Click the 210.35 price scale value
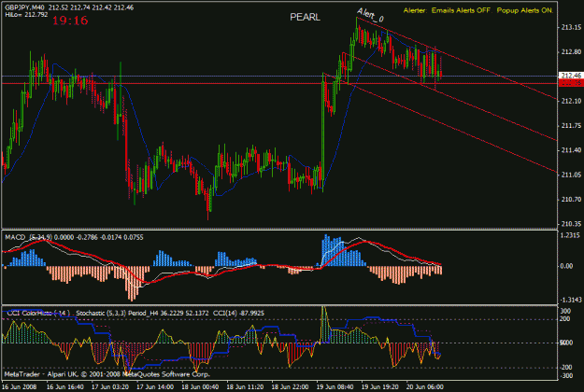Screen dimensions: 584x392 click(x=571, y=224)
